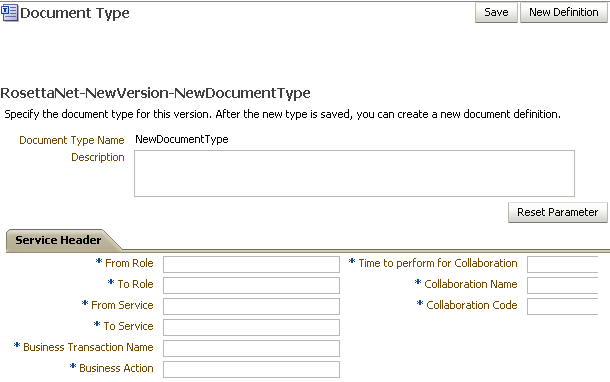Click the From Service input field

[251, 307]
